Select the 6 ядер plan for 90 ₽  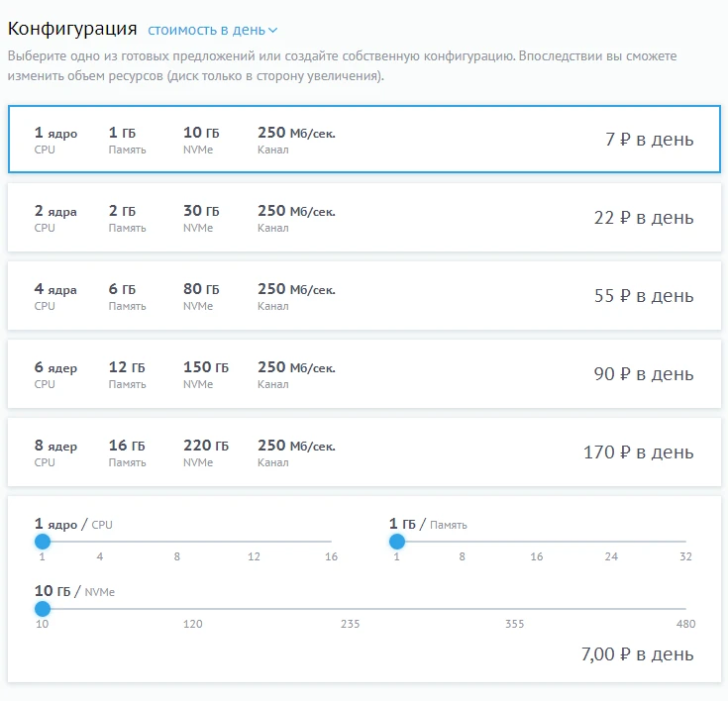[x=364, y=374]
